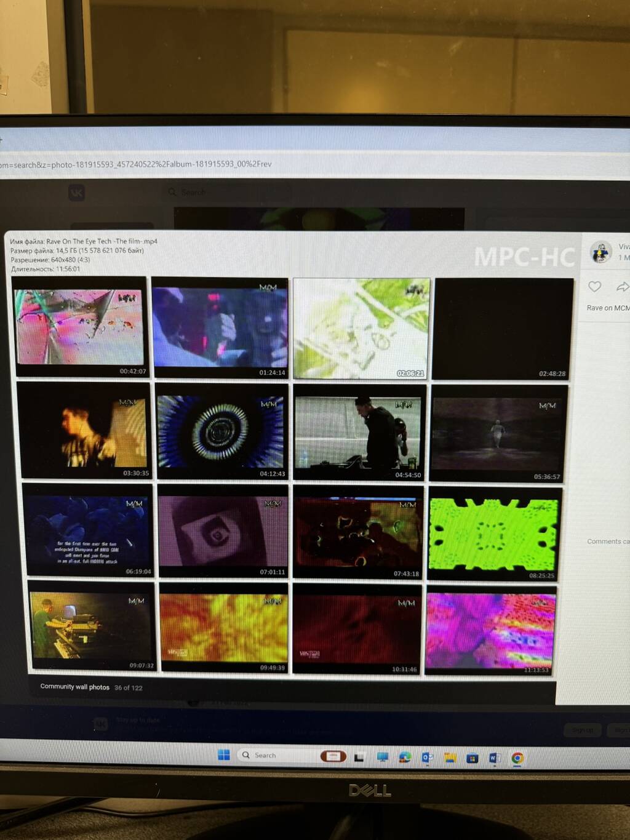The width and height of the screenshot is (630, 840).
Task: Click the browser address bar URL
Action: coord(135,165)
